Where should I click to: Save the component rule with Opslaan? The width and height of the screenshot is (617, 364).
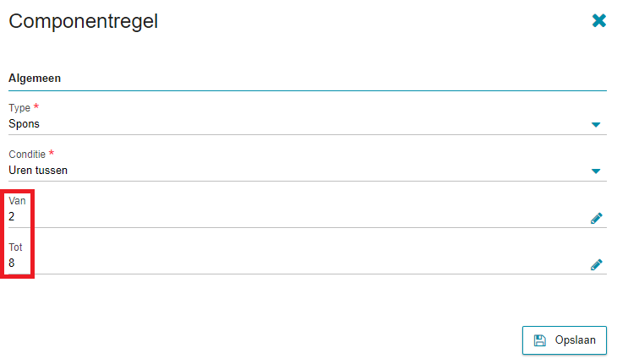(x=565, y=340)
